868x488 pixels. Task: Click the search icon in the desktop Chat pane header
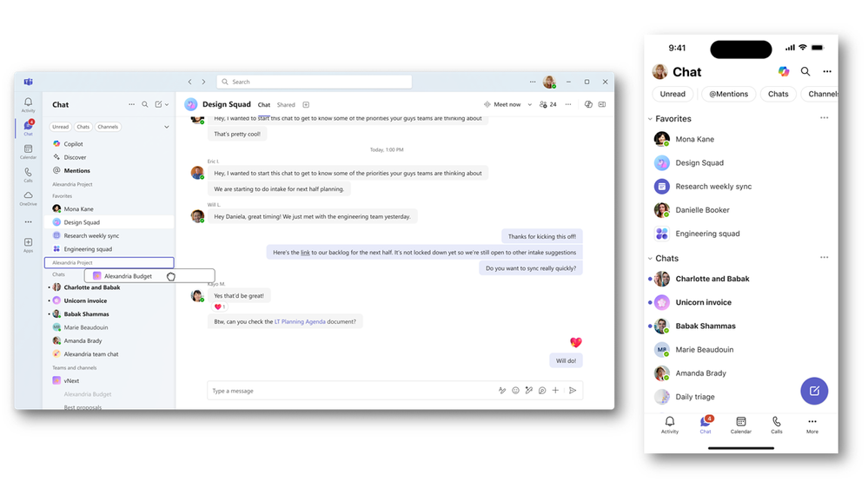[x=145, y=104]
